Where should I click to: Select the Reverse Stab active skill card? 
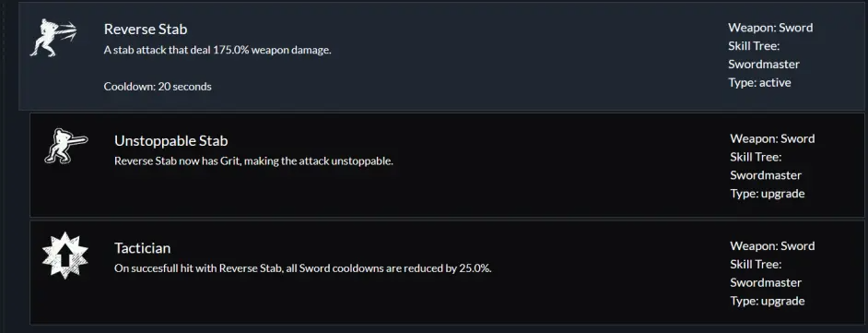coord(442,55)
